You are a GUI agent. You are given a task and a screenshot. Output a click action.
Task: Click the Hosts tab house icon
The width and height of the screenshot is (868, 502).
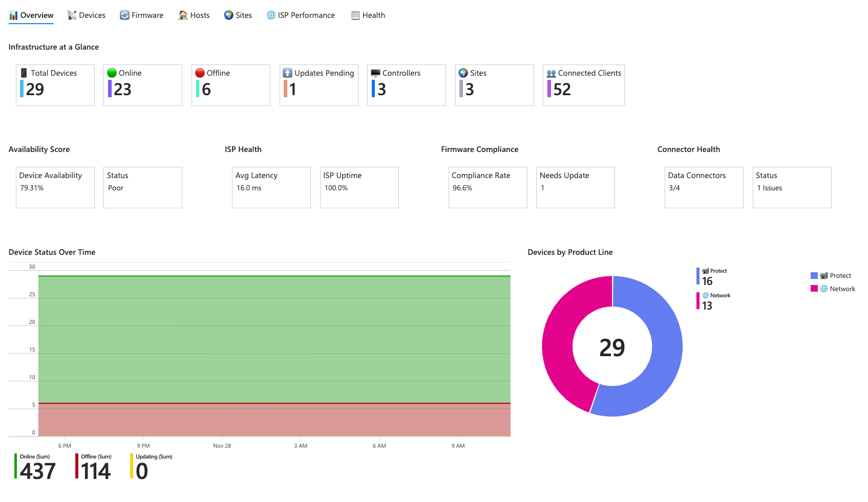click(x=183, y=15)
